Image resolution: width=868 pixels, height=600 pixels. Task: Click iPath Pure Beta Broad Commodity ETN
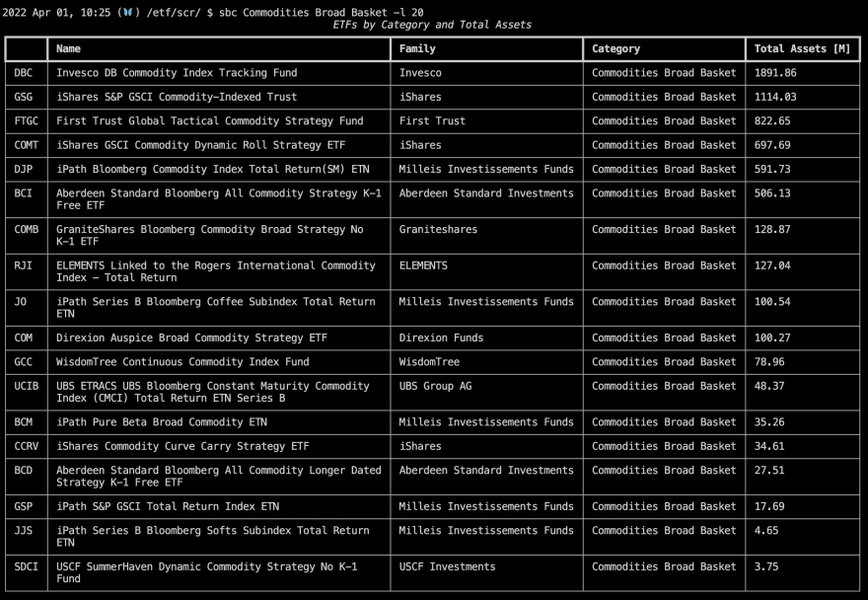click(162, 422)
